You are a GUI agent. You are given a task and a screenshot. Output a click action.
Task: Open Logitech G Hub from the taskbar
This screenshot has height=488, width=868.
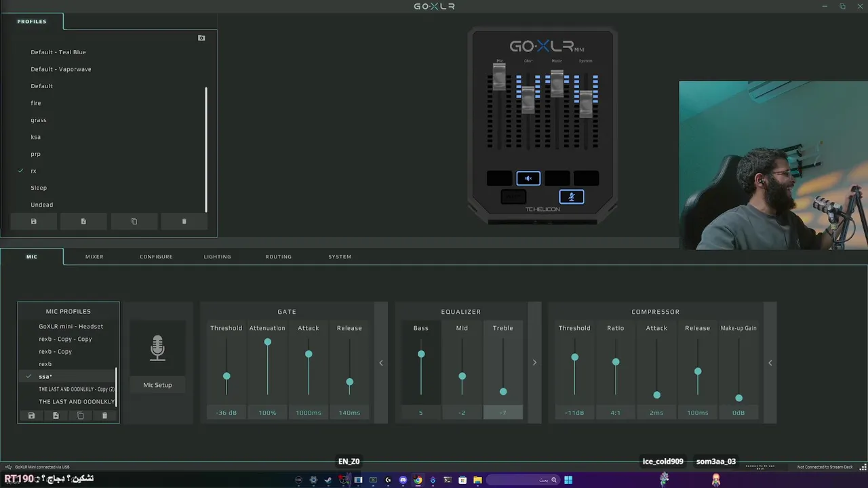pos(388,480)
